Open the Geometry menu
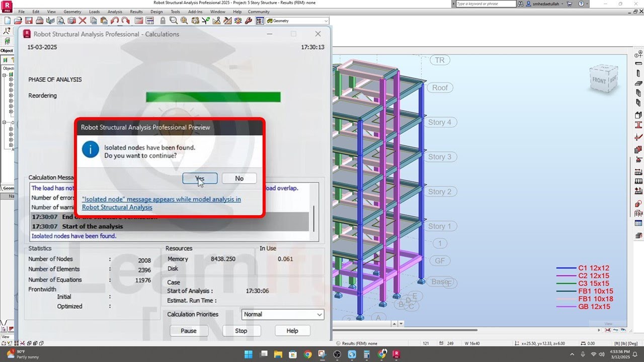This screenshot has width=644, height=362. (72, 12)
